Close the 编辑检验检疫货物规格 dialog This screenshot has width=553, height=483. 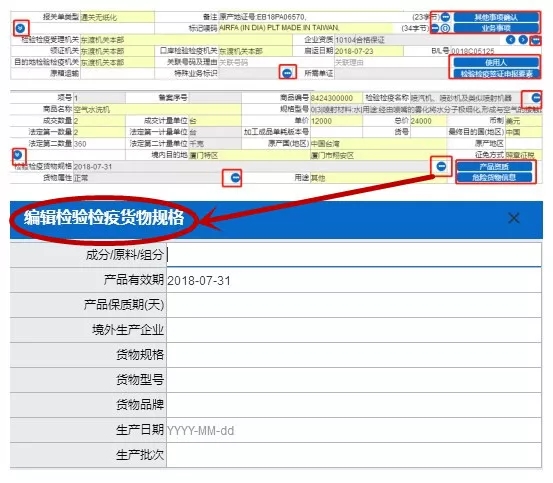coord(514,218)
